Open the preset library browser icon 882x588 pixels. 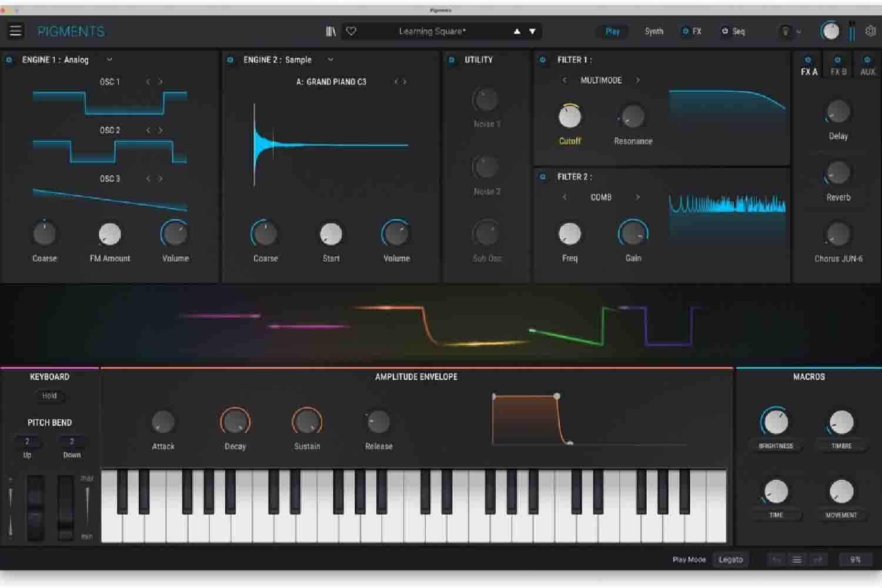[x=331, y=31]
